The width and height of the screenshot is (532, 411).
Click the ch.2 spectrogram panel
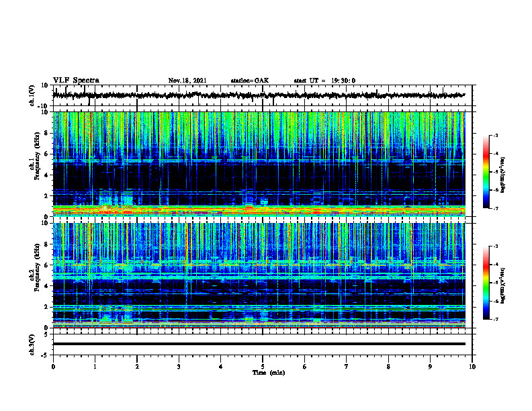[x=259, y=275]
